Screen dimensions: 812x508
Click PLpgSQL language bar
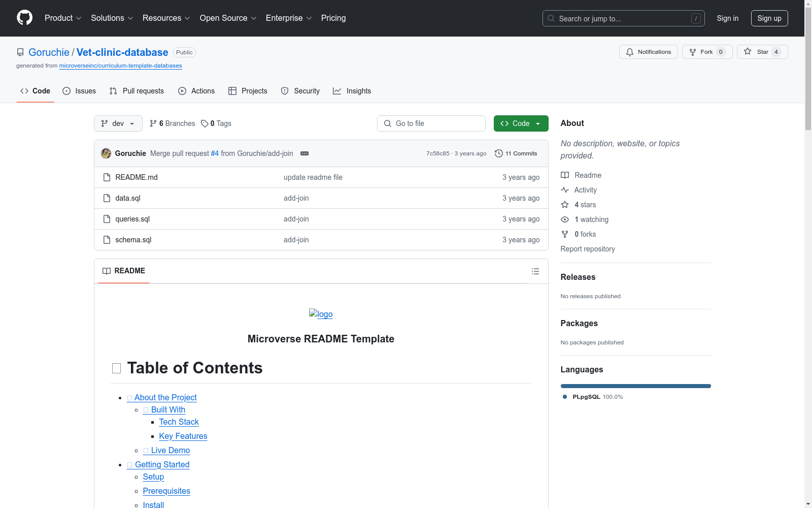(x=635, y=386)
